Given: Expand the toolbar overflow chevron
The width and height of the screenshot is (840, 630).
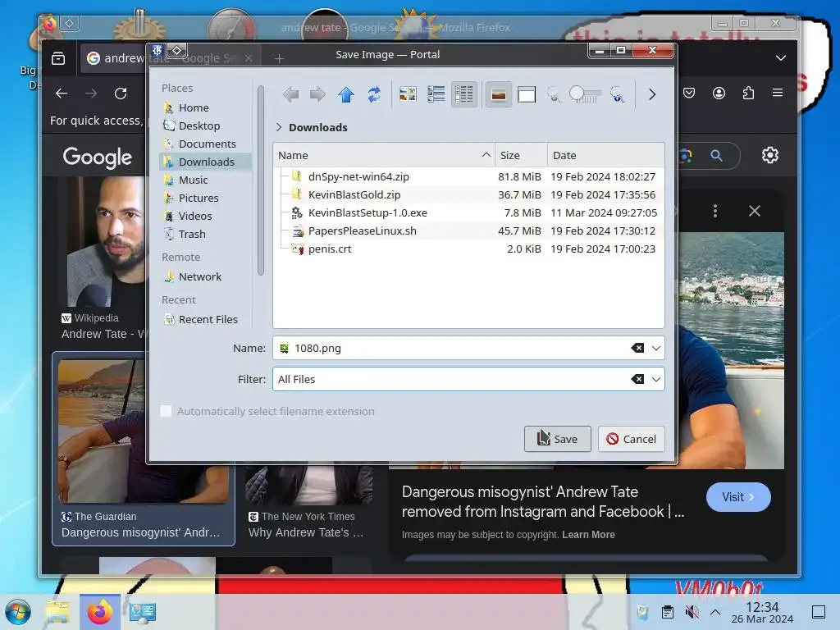Looking at the screenshot, I should [652, 95].
